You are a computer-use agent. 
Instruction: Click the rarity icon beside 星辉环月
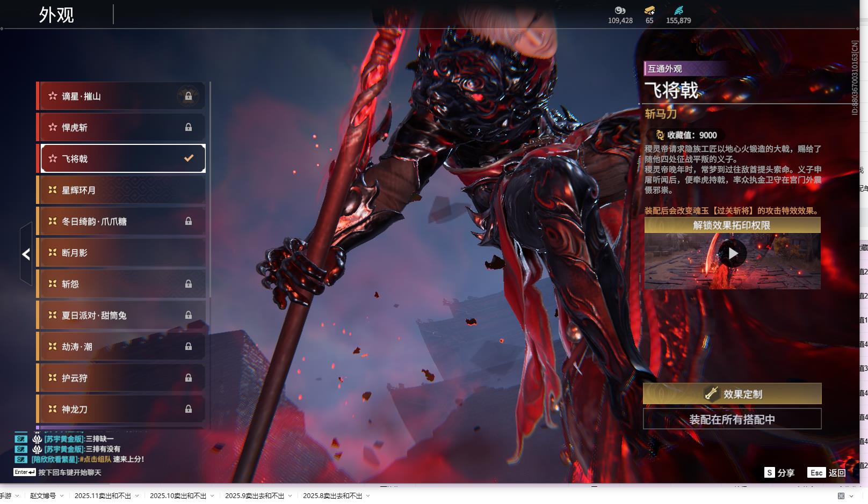pos(53,190)
